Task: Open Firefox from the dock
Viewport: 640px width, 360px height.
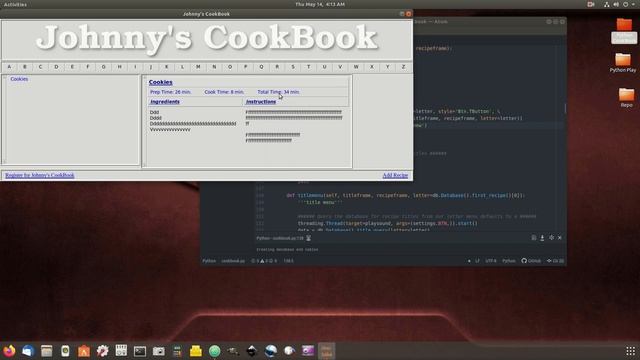Action: click(x=9, y=351)
